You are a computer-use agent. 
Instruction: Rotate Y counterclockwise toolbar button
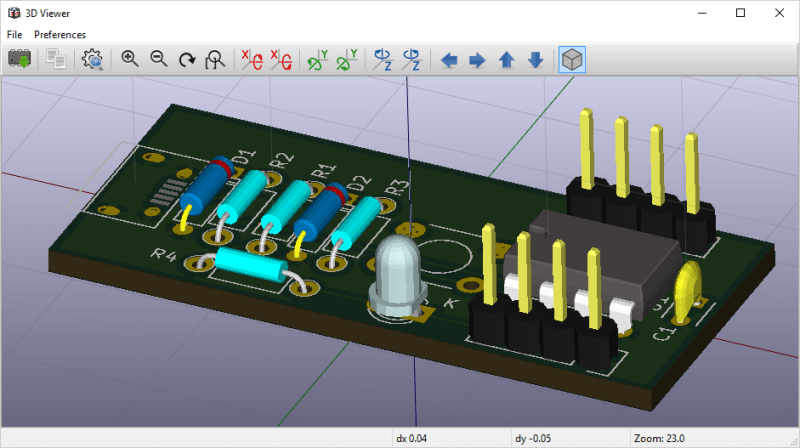click(347, 60)
